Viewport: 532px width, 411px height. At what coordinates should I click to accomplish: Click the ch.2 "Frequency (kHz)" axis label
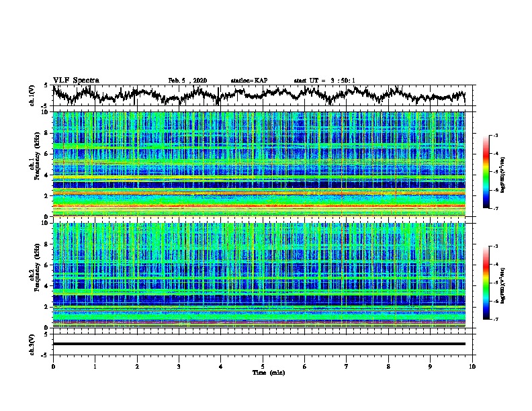(x=37, y=267)
